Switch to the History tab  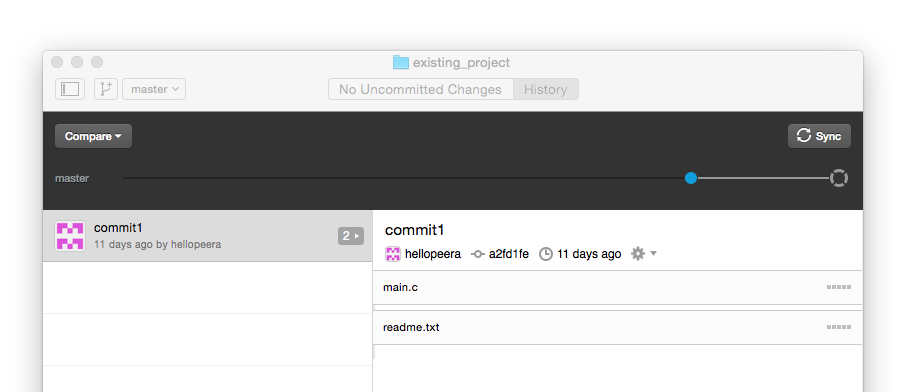pyautogui.click(x=545, y=90)
